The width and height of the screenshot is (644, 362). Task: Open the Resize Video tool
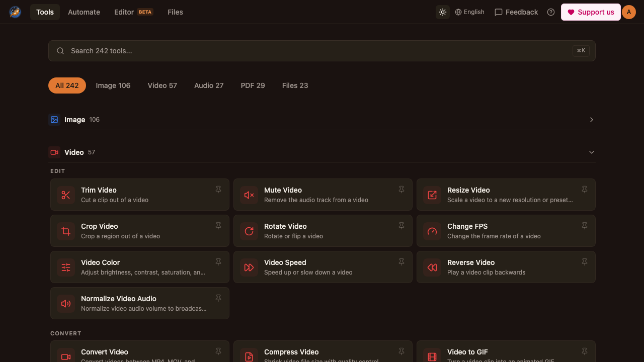[506, 195]
